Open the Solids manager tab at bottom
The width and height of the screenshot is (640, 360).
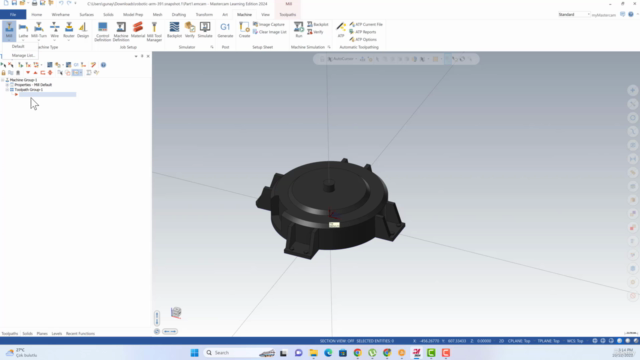tap(27, 333)
